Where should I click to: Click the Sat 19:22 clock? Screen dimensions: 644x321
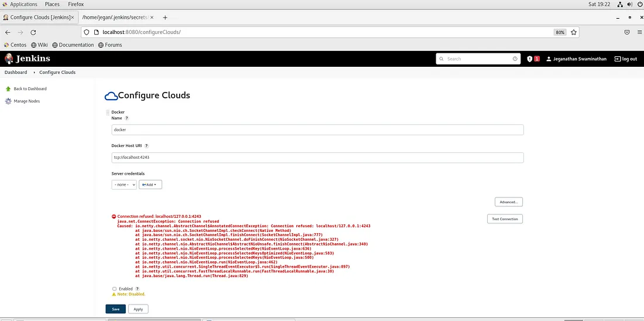coord(600,4)
